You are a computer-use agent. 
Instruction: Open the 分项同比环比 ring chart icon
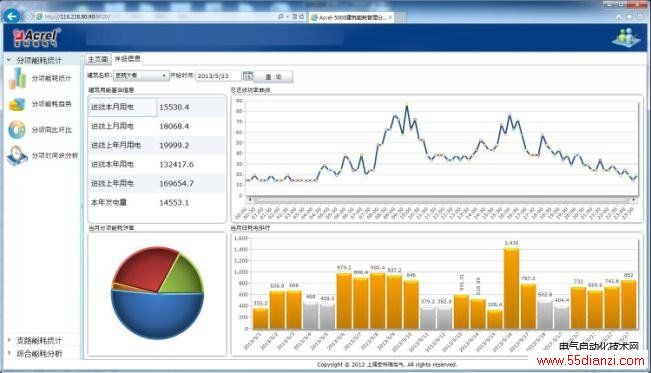17,130
